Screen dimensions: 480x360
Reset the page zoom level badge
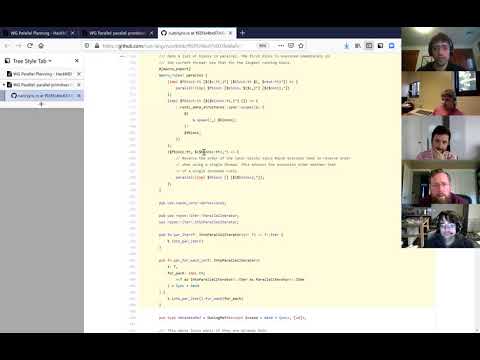click(263, 46)
